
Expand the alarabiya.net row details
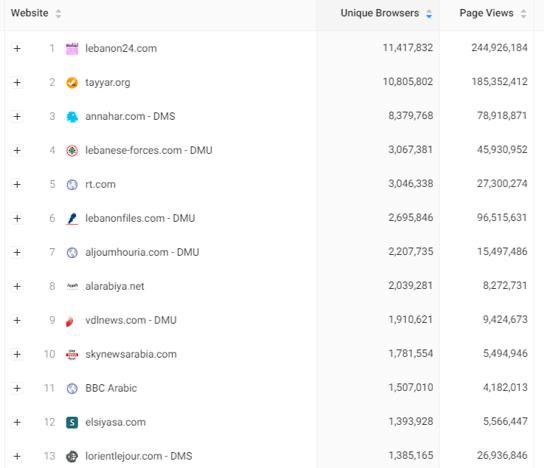pos(17,287)
